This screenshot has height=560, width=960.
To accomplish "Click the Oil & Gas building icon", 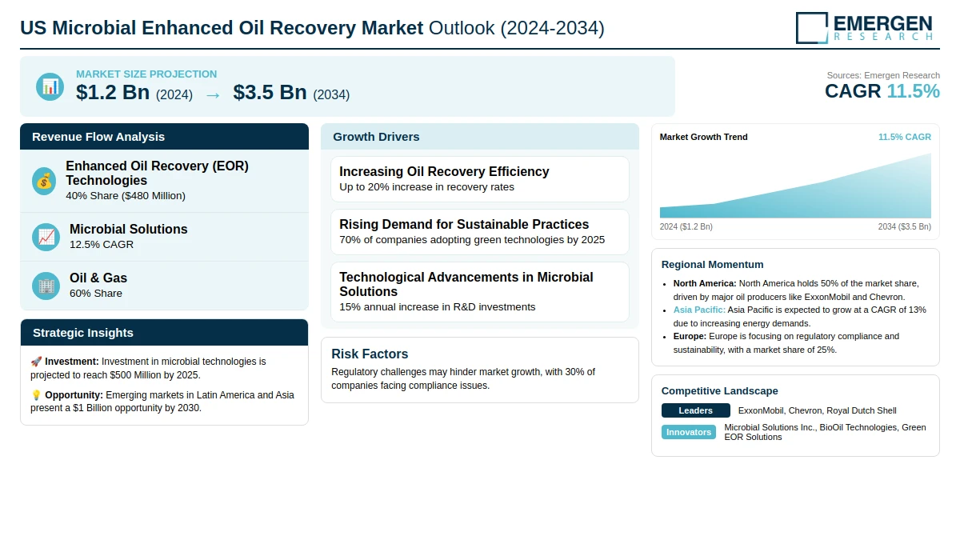I will point(46,286).
